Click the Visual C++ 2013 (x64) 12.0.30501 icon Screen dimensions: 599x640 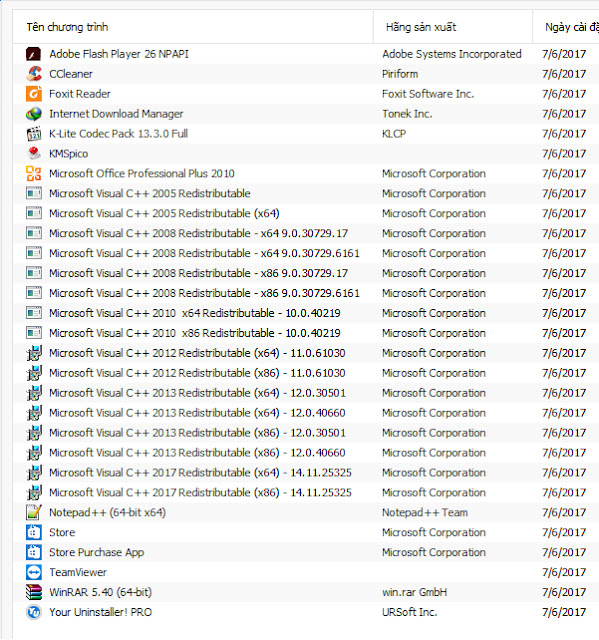[x=33, y=393]
